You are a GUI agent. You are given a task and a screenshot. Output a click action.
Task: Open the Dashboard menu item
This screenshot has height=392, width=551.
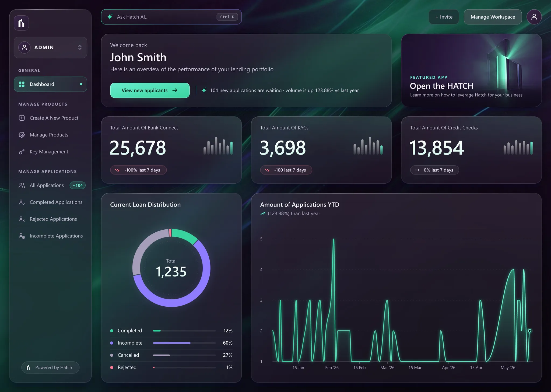point(50,84)
